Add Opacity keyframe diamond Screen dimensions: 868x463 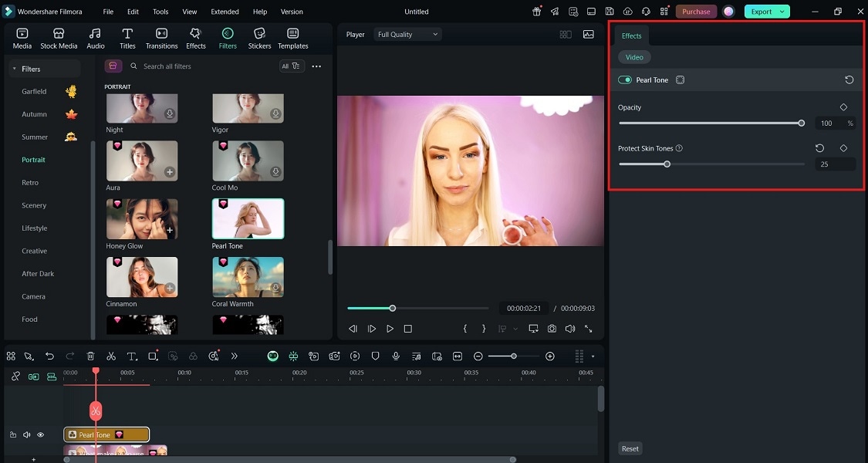(843, 107)
